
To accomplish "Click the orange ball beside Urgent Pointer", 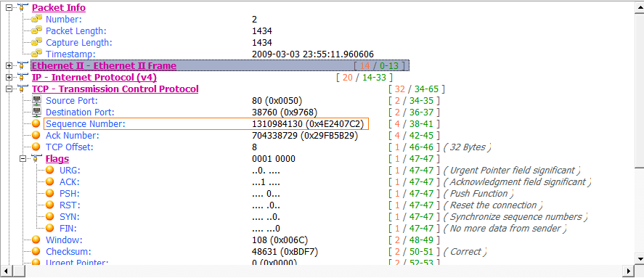I will point(36,262).
